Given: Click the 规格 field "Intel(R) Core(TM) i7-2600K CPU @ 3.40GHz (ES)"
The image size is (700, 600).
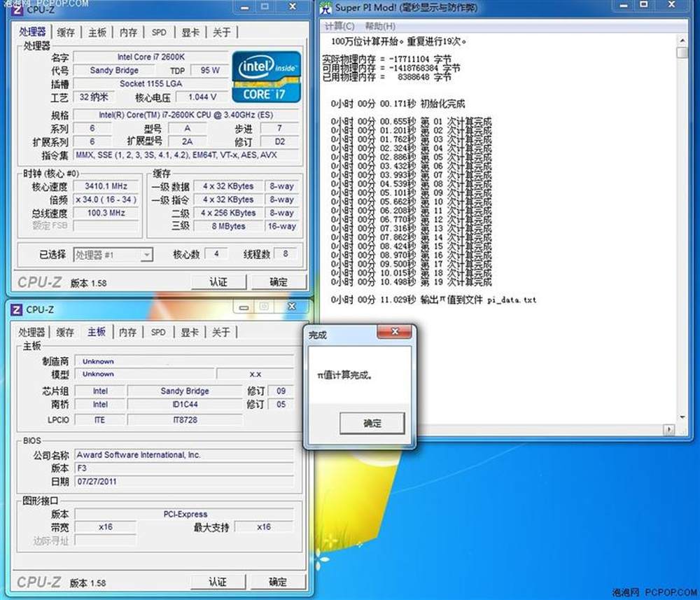Looking at the screenshot, I should tap(185, 116).
